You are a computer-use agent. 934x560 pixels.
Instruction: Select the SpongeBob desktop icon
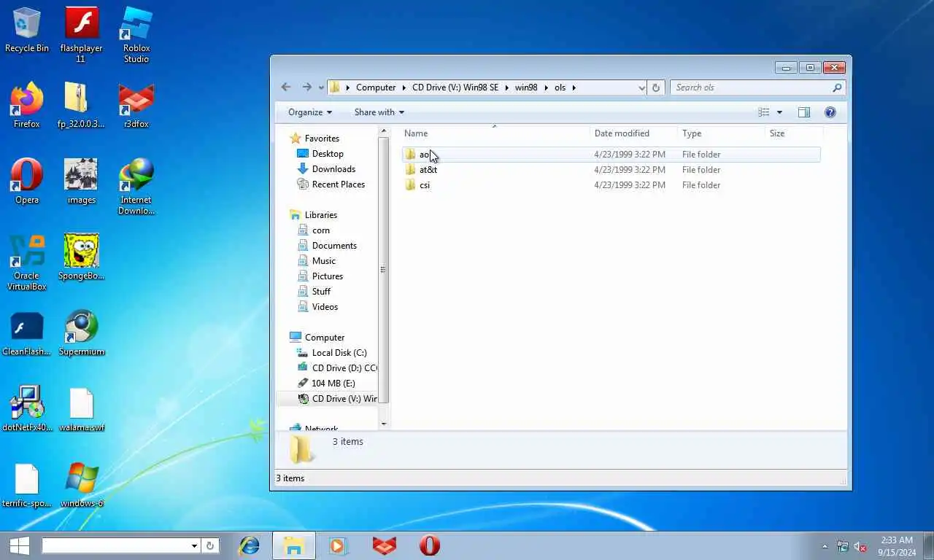(x=81, y=257)
